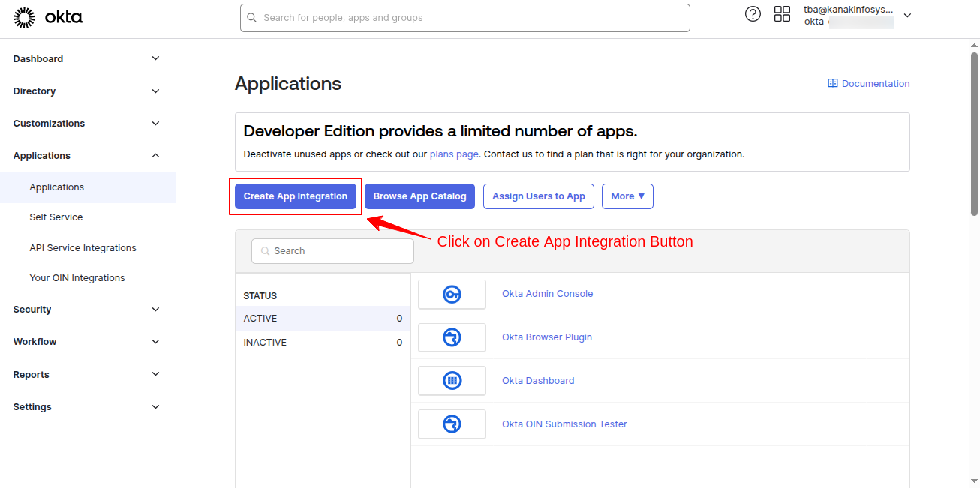Screen dimensions: 980x488
Task: Expand the Reports menu chevron
Action: pos(155,374)
